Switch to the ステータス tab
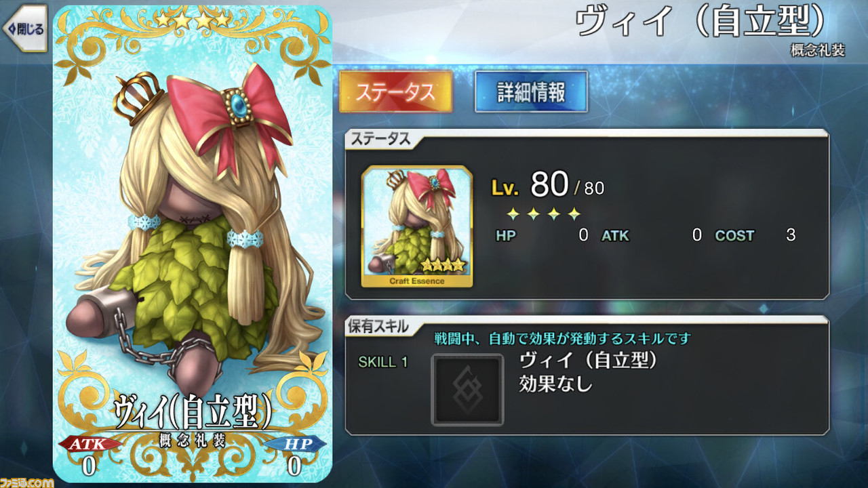The height and width of the screenshot is (488, 868). tap(395, 92)
